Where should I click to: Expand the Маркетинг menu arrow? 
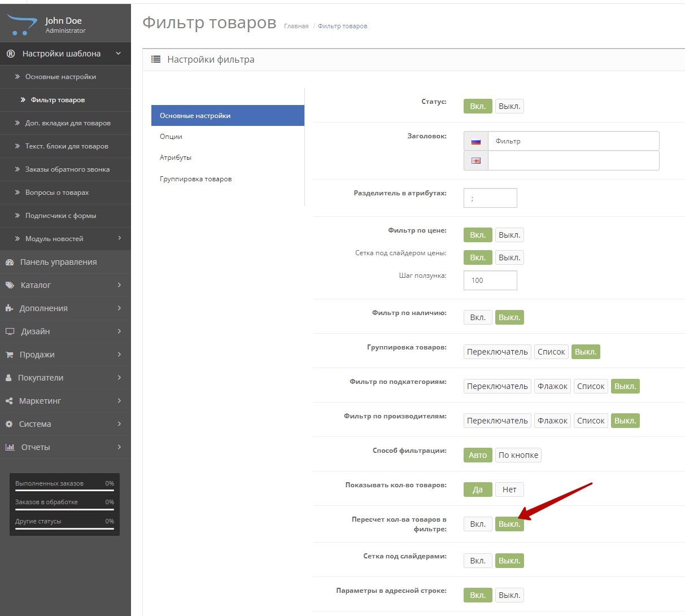(119, 401)
